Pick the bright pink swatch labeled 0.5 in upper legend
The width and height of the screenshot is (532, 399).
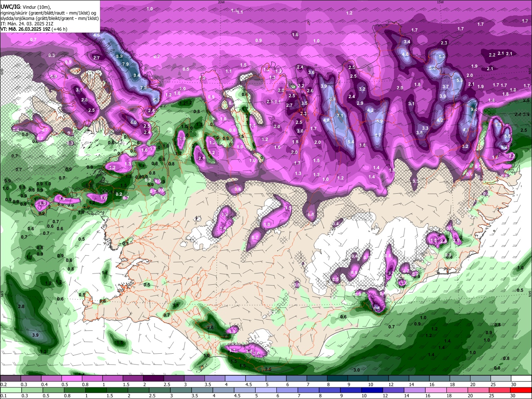pyautogui.click(x=71, y=379)
